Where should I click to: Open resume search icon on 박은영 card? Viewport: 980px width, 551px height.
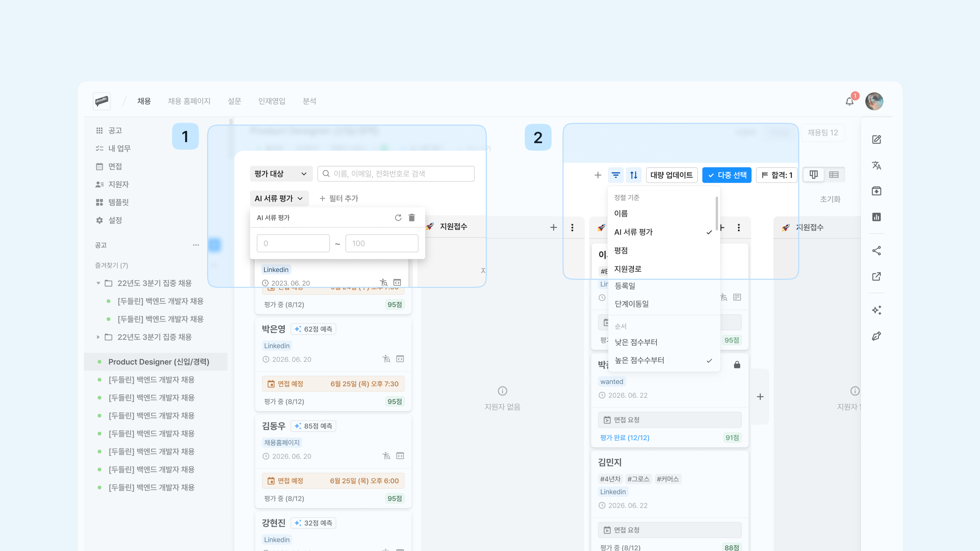pyautogui.click(x=387, y=359)
